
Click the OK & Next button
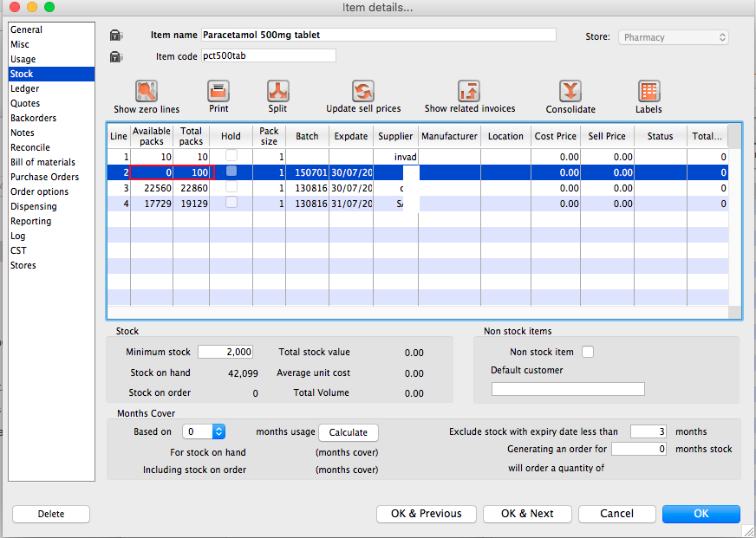(x=527, y=514)
